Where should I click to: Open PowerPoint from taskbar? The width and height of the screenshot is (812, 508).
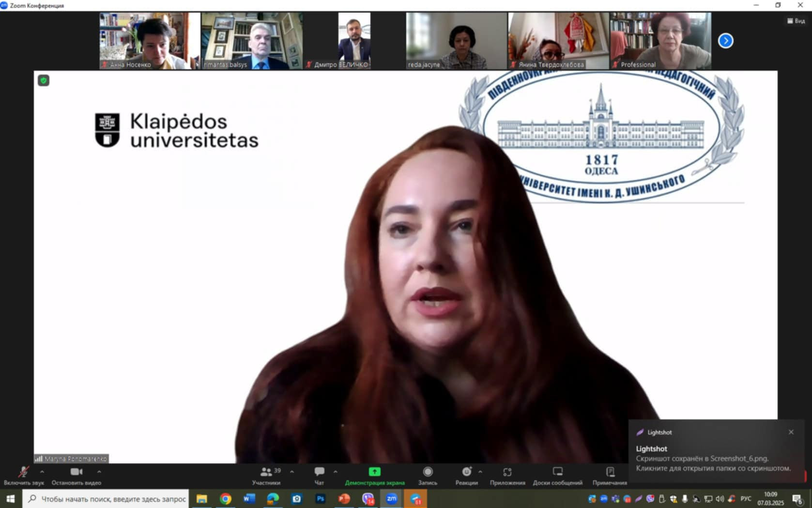point(344,499)
